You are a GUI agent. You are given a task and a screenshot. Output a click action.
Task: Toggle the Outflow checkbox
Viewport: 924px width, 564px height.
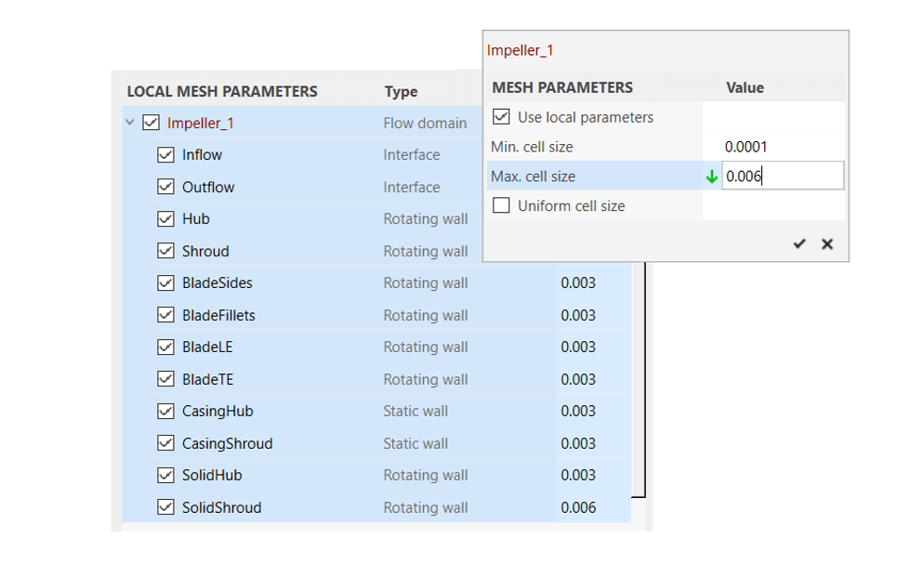coord(165,187)
